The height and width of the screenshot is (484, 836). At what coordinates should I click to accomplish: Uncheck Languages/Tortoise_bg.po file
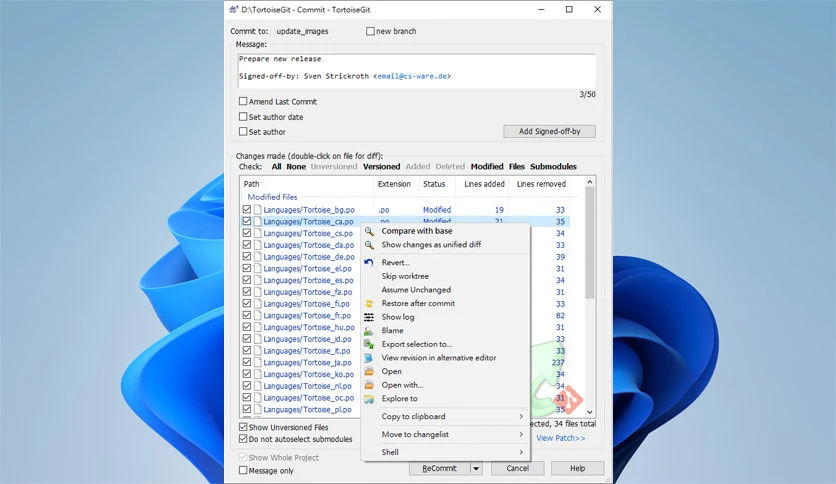pyautogui.click(x=247, y=209)
